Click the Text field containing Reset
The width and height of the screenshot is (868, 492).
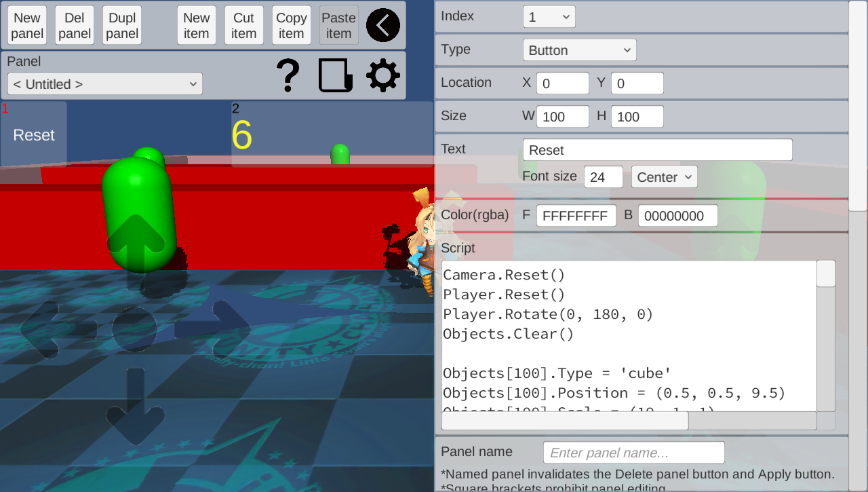point(658,150)
